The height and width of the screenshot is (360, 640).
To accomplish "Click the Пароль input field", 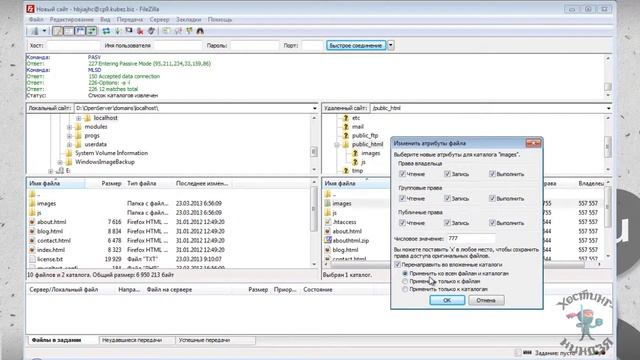I will tap(254, 46).
